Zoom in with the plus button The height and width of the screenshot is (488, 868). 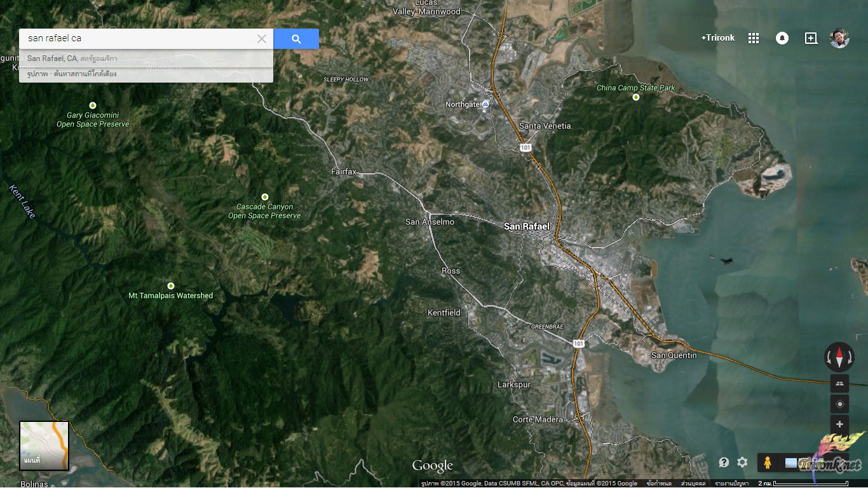[x=839, y=424]
